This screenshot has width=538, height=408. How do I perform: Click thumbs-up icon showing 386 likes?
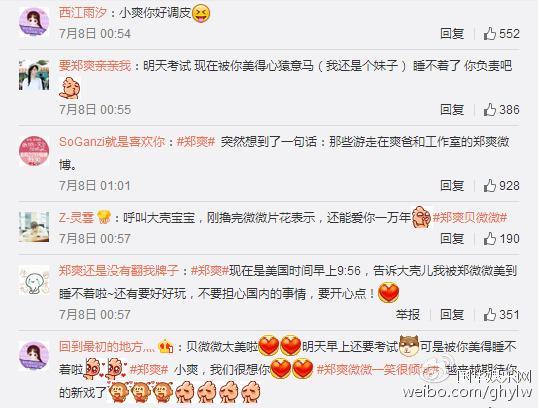[490, 109]
